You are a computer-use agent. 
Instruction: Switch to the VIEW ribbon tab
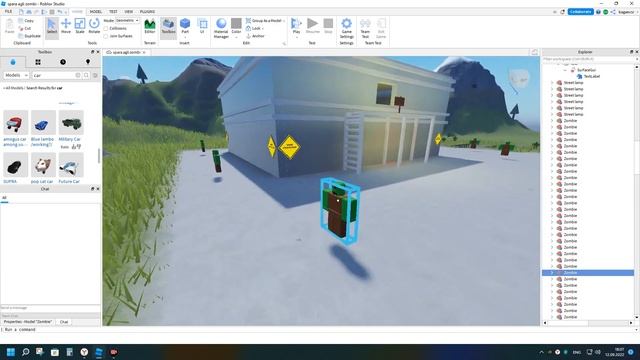tap(129, 11)
